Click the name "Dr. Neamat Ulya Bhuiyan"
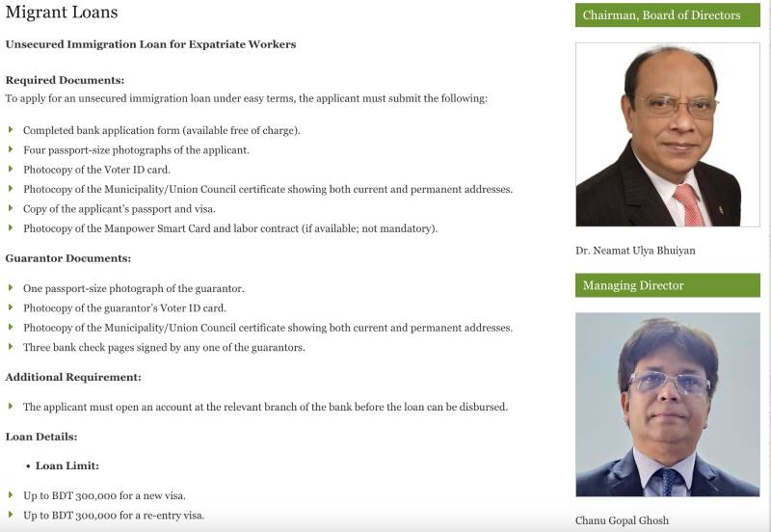 click(635, 251)
